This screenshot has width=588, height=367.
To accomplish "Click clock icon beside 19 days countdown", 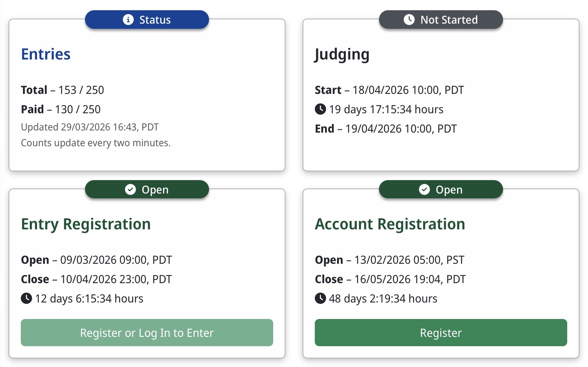I will pyautogui.click(x=320, y=109).
